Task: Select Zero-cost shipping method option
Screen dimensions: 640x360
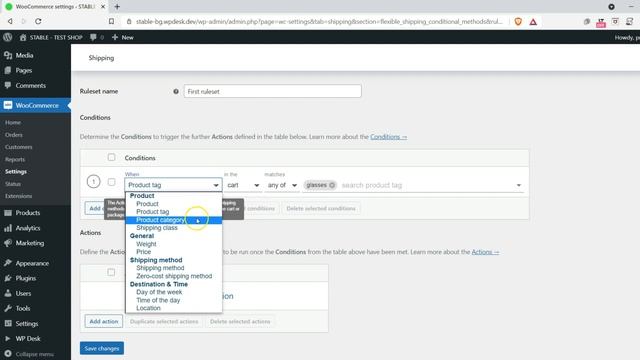Action: (174, 276)
